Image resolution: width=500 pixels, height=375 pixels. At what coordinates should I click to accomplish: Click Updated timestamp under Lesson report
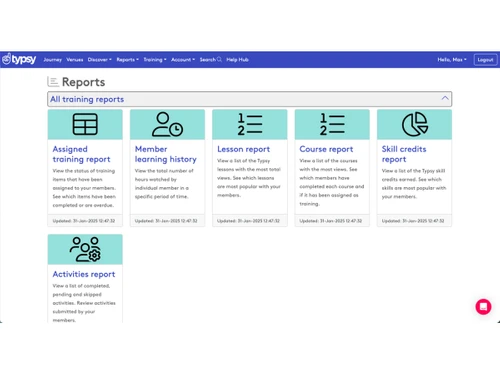point(248,221)
